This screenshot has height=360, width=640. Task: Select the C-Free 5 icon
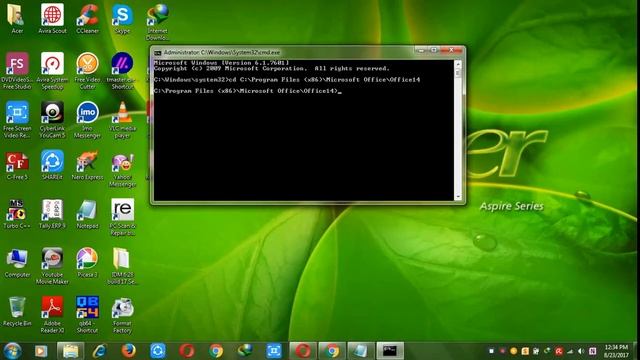pyautogui.click(x=17, y=165)
